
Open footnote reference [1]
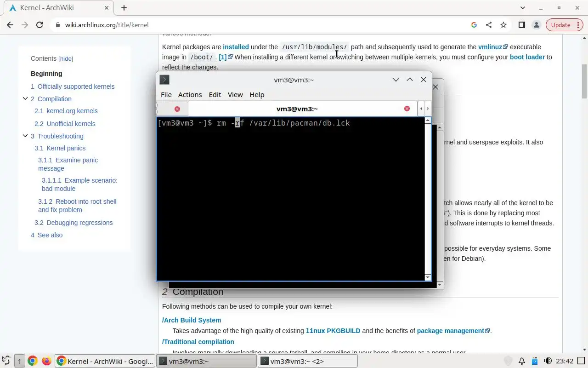pos(226,57)
